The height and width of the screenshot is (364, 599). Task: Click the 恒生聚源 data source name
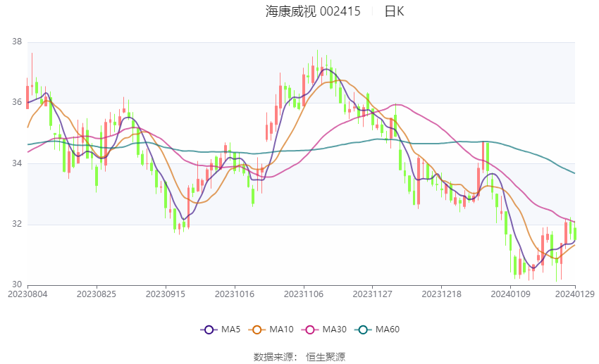coord(326,357)
